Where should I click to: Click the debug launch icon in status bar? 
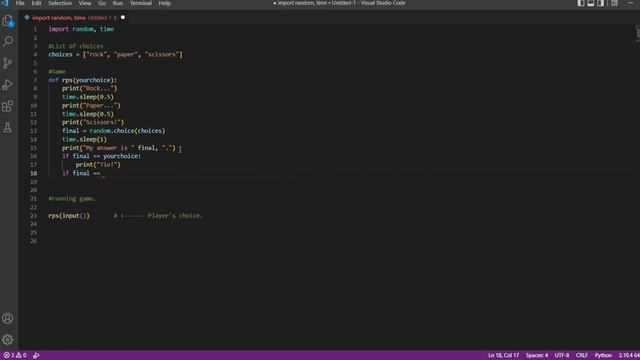(36, 355)
